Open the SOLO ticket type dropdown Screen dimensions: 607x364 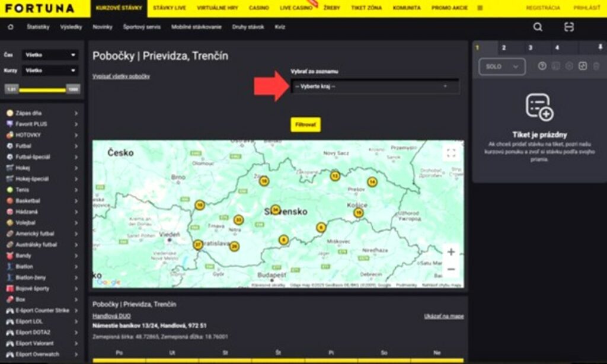pos(501,67)
